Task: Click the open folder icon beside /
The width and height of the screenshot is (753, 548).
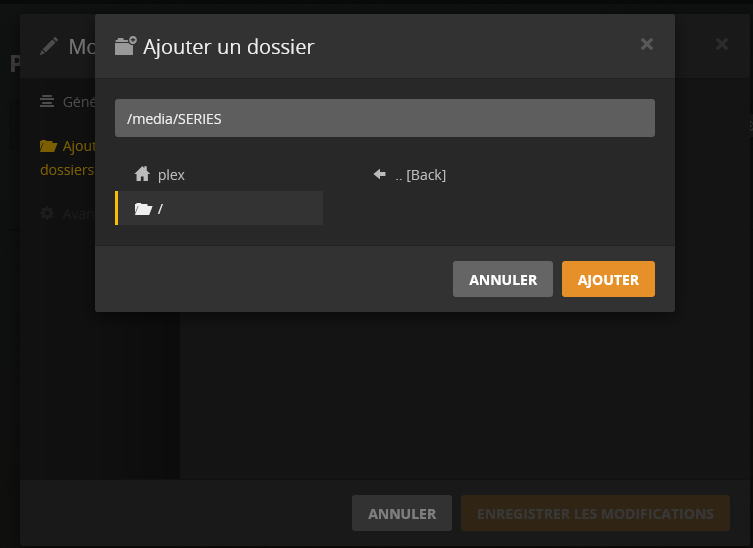Action: point(143,208)
